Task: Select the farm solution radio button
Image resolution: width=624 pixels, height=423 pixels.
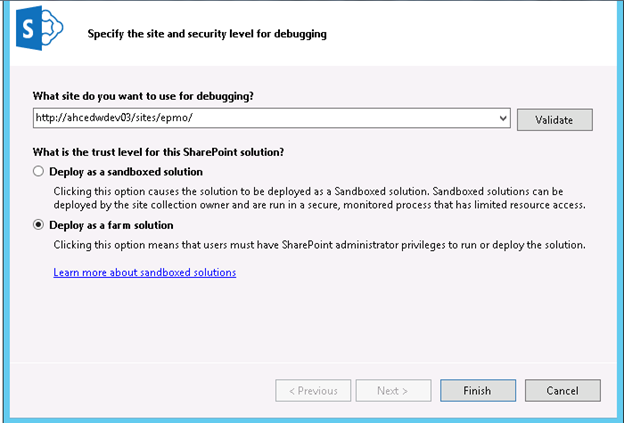Action: (x=38, y=225)
